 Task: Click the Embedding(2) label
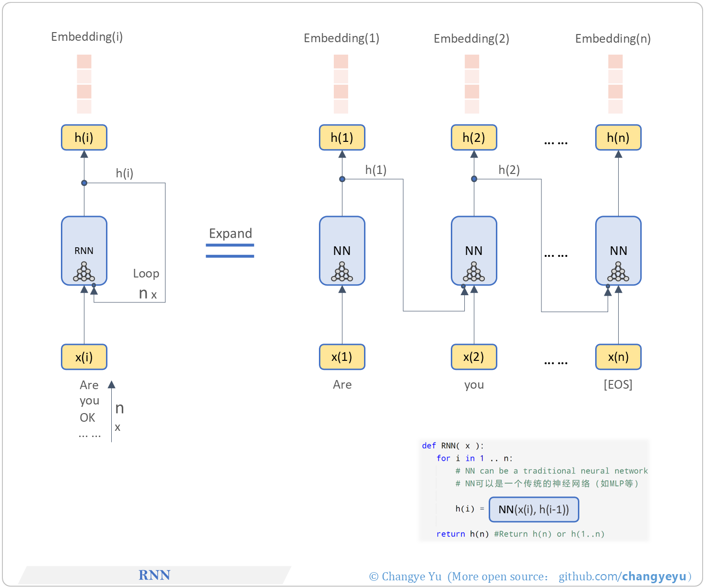pyautogui.click(x=471, y=39)
